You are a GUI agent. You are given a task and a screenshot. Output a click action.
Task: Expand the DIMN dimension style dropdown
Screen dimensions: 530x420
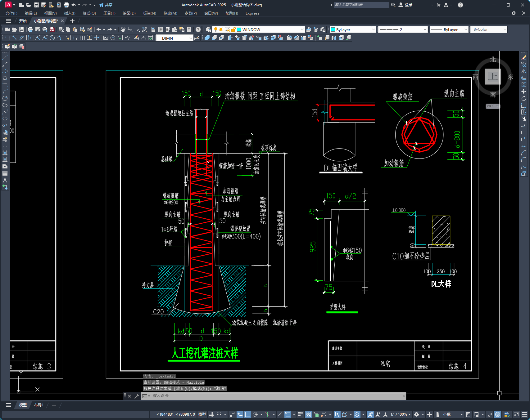click(190, 38)
